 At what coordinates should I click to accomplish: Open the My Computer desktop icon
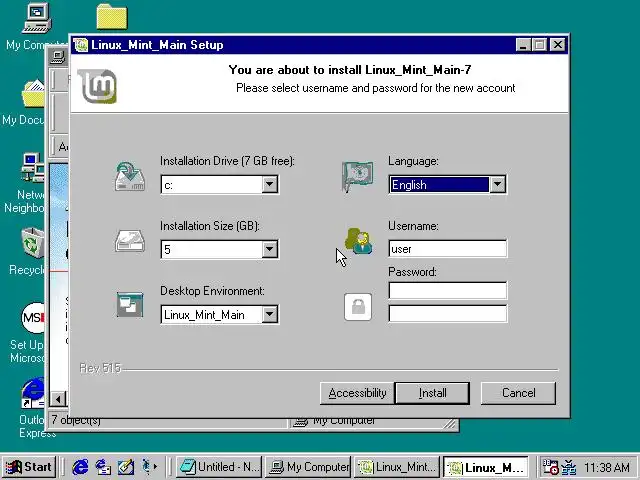[36, 18]
